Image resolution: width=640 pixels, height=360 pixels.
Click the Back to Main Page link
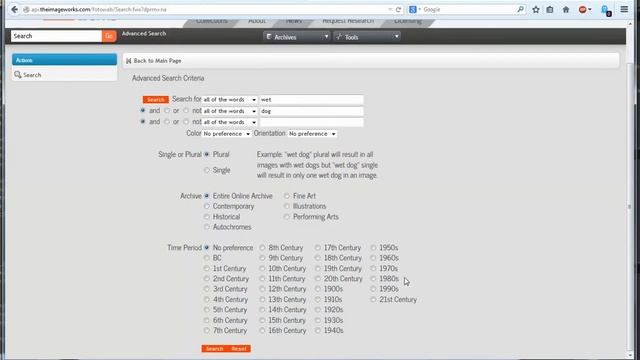157,61
